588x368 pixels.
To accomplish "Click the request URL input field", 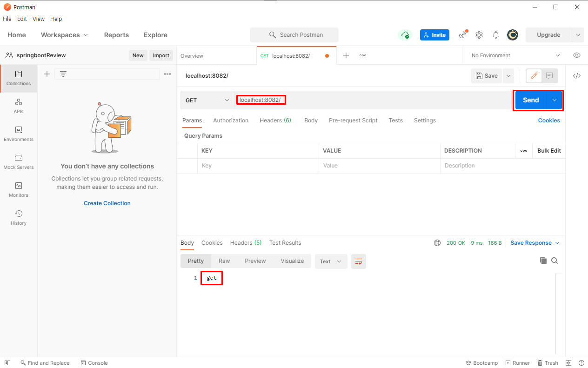I will [372, 100].
